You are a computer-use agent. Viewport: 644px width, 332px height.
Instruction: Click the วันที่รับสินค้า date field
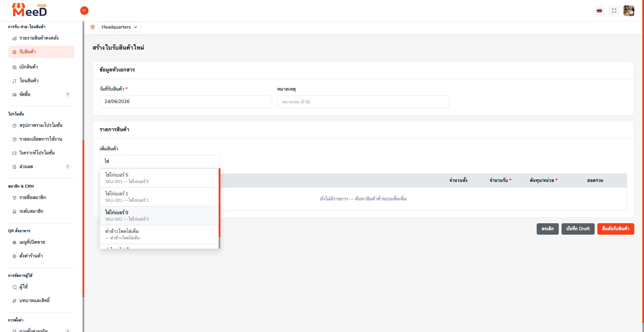click(x=185, y=102)
